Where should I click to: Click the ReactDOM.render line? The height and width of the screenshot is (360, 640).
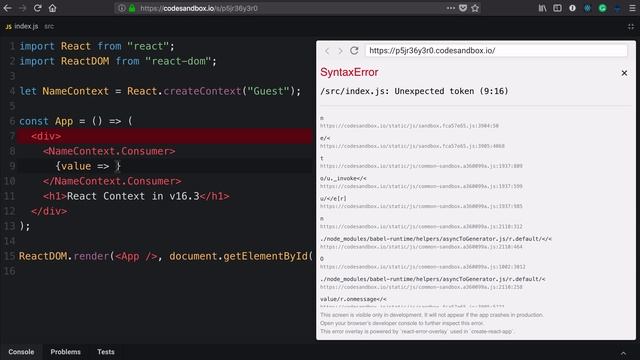[166, 256]
